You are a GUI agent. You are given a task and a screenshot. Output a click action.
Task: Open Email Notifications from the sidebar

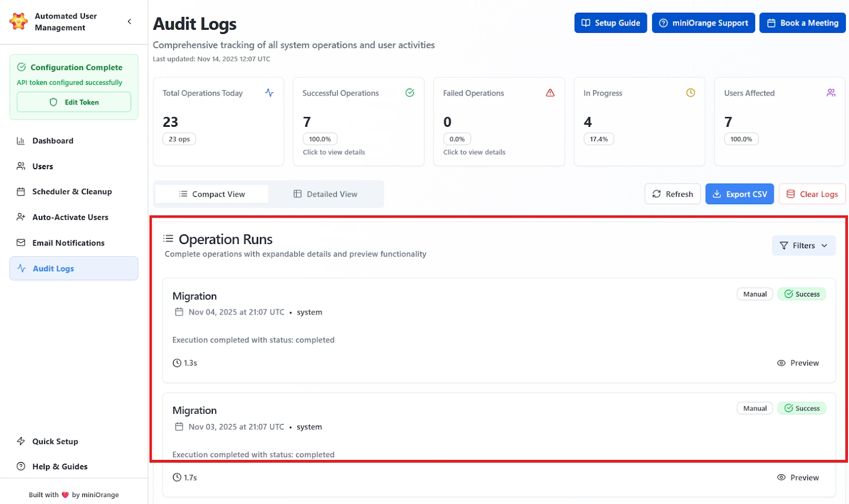(21, 242)
